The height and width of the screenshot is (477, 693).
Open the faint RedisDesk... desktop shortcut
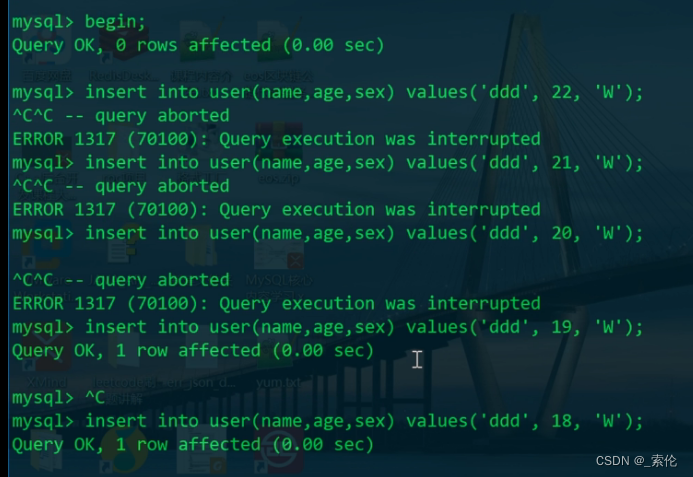pyautogui.click(x=123, y=53)
